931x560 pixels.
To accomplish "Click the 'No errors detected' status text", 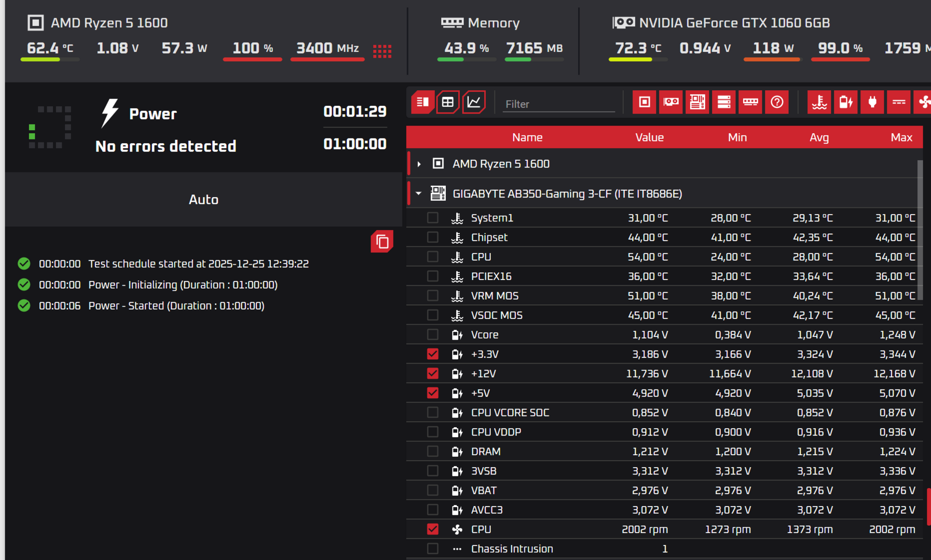I will pos(166,146).
